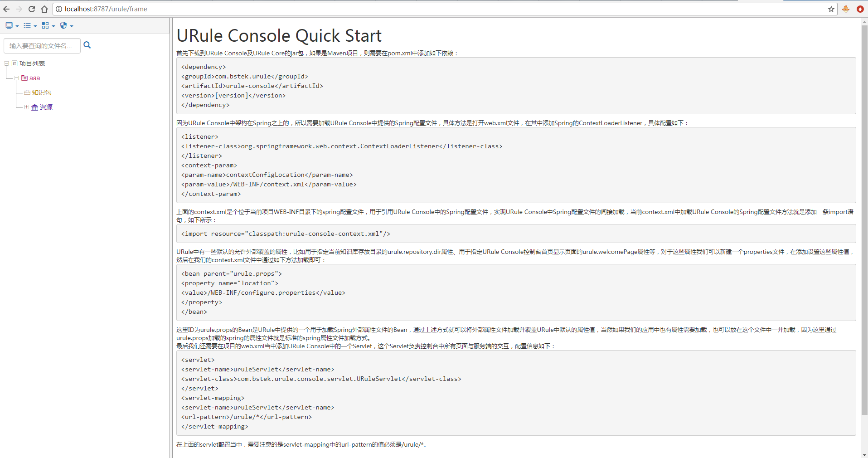
Task: Open the grid icon toolbar dropdown
Action: [48, 26]
